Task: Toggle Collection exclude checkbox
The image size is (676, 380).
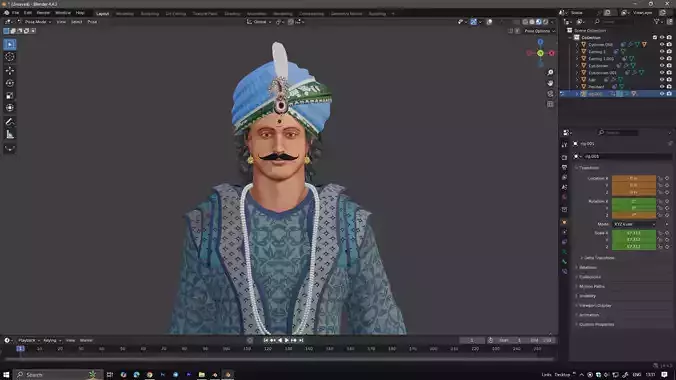Action: coord(655,38)
